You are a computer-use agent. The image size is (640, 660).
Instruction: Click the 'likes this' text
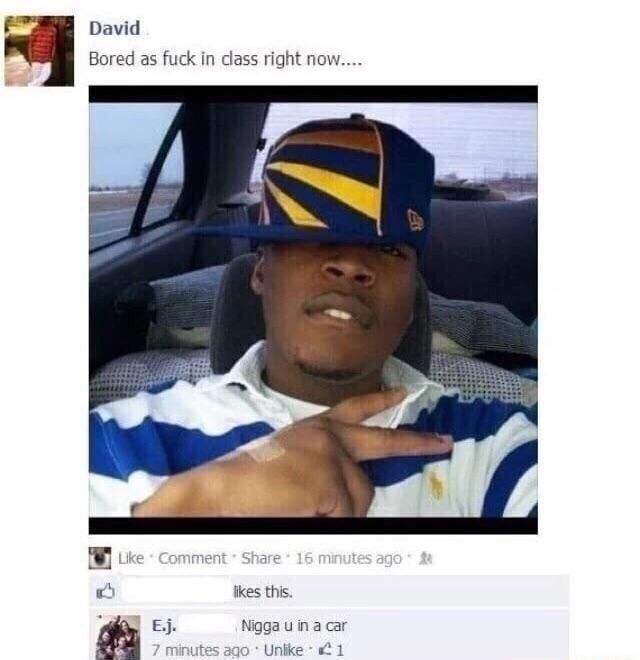263,592
